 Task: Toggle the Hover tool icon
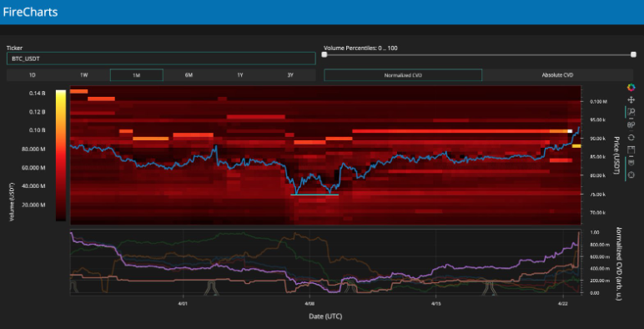click(x=631, y=163)
